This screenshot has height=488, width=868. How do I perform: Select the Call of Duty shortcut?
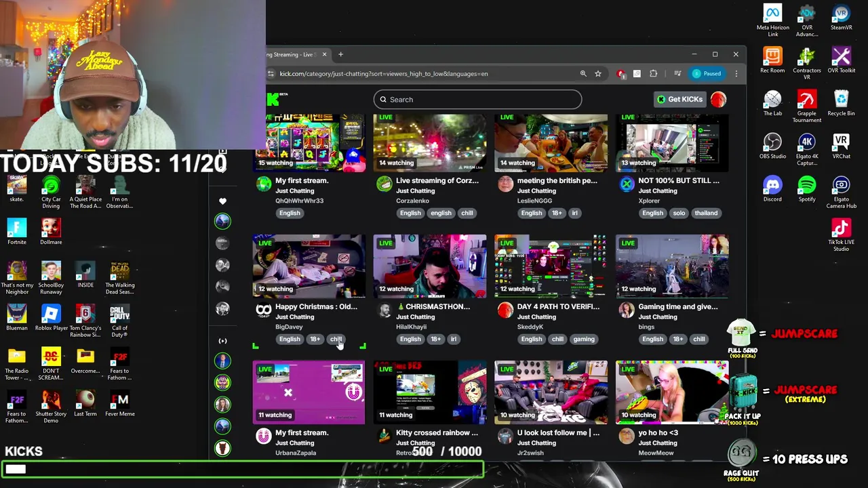[x=119, y=321]
